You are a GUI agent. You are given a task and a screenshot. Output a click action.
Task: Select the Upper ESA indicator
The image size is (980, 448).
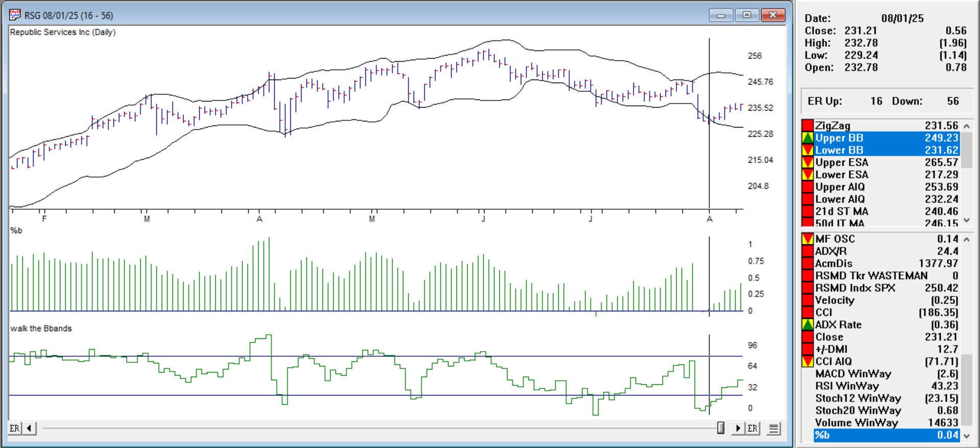(886, 162)
